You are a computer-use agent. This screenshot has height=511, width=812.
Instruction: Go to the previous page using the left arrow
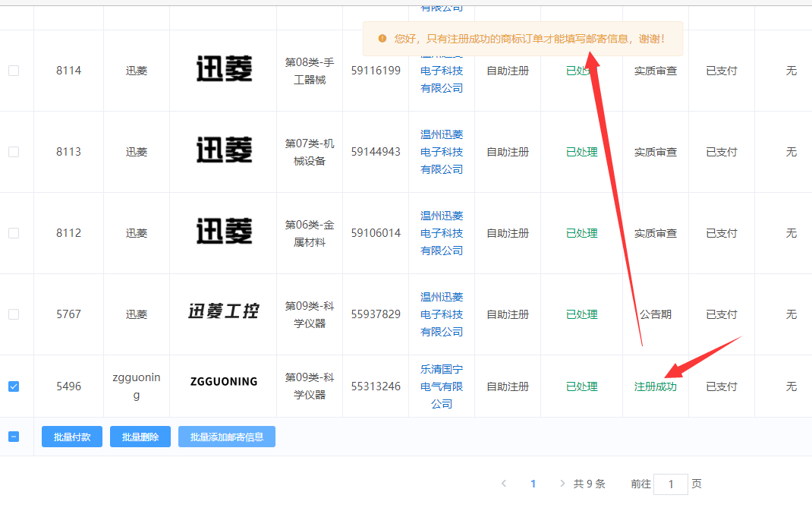pyautogui.click(x=504, y=484)
